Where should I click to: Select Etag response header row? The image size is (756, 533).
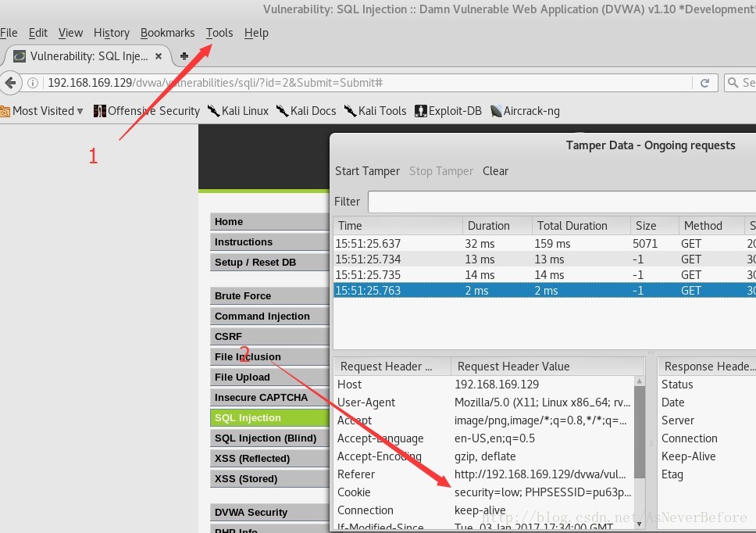coord(708,474)
